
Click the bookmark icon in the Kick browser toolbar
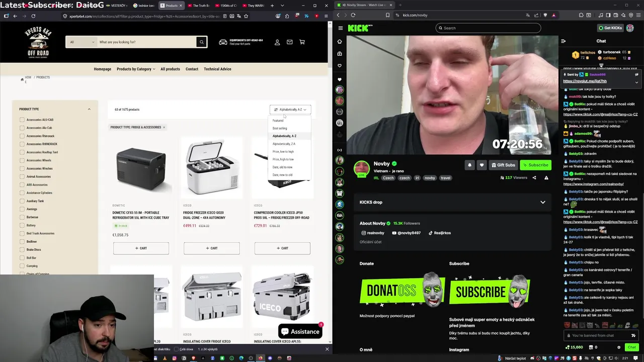387,15
